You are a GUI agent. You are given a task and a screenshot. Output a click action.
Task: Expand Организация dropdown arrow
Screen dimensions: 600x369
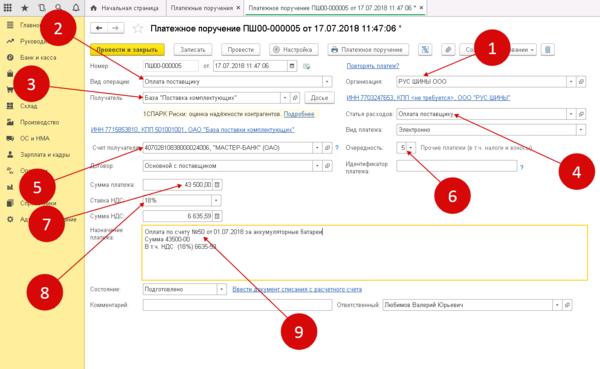[x=571, y=82]
